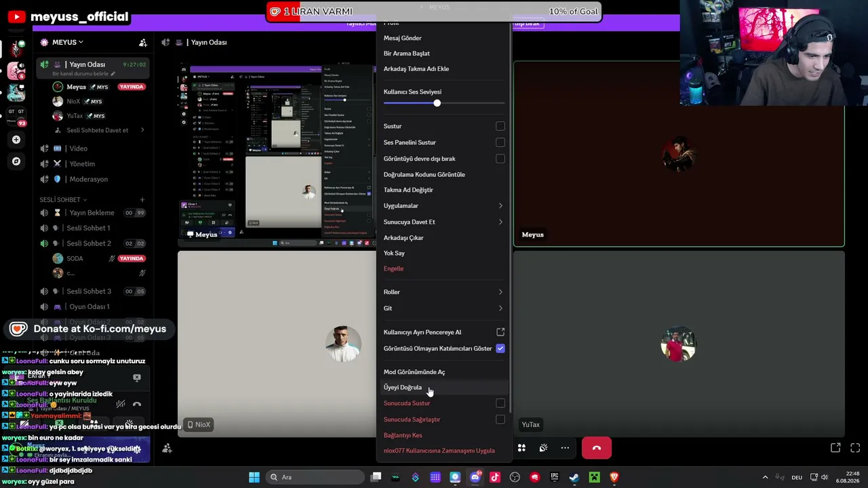
Task: Open the server with the 93 badge
Action: (16, 116)
